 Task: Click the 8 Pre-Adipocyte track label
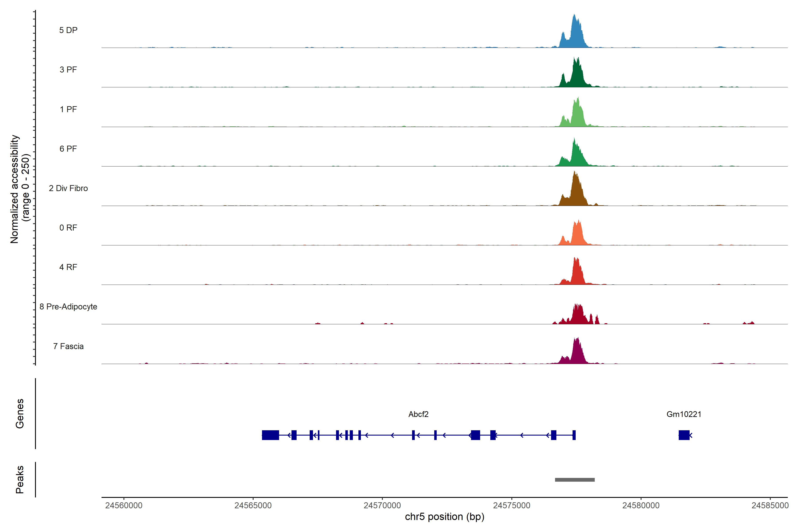pyautogui.click(x=68, y=307)
